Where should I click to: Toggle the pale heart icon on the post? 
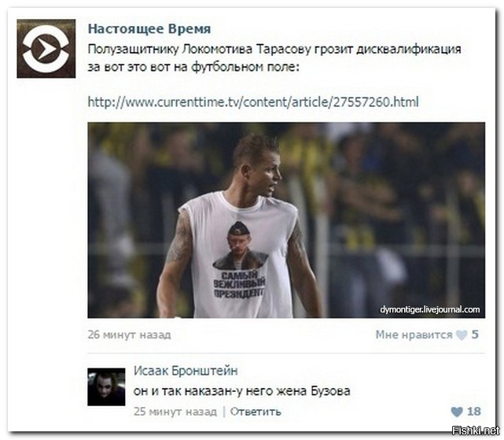click(462, 335)
